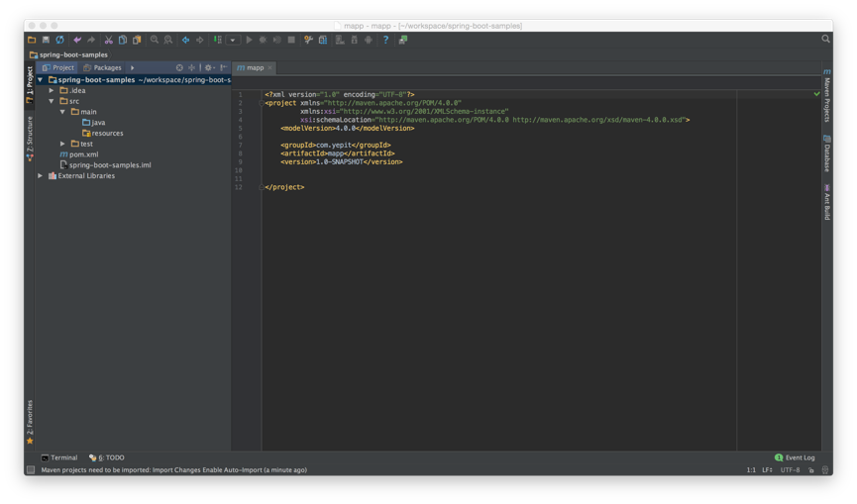Toggle the Favorites side panel
The width and height of the screenshot is (857, 504).
[30, 422]
